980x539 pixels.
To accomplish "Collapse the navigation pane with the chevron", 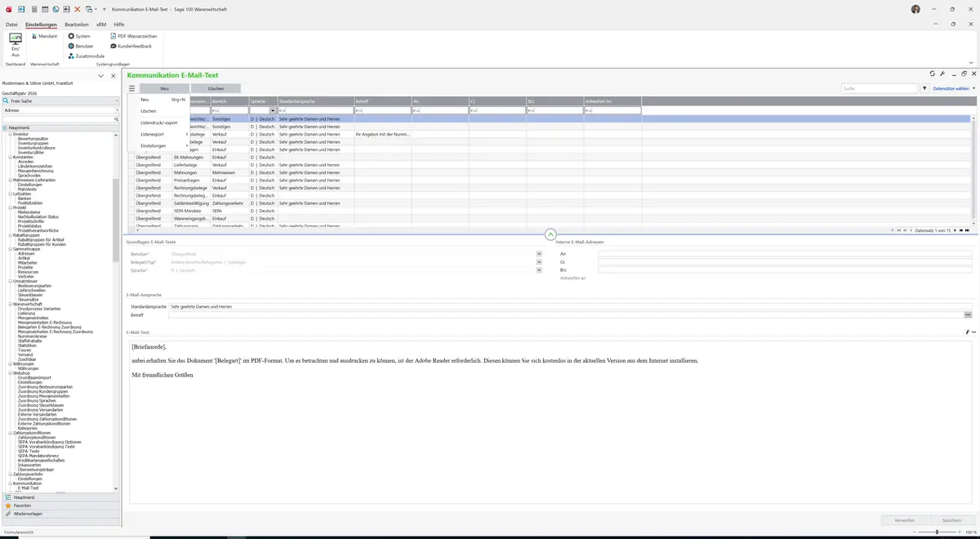I will tap(100, 76).
